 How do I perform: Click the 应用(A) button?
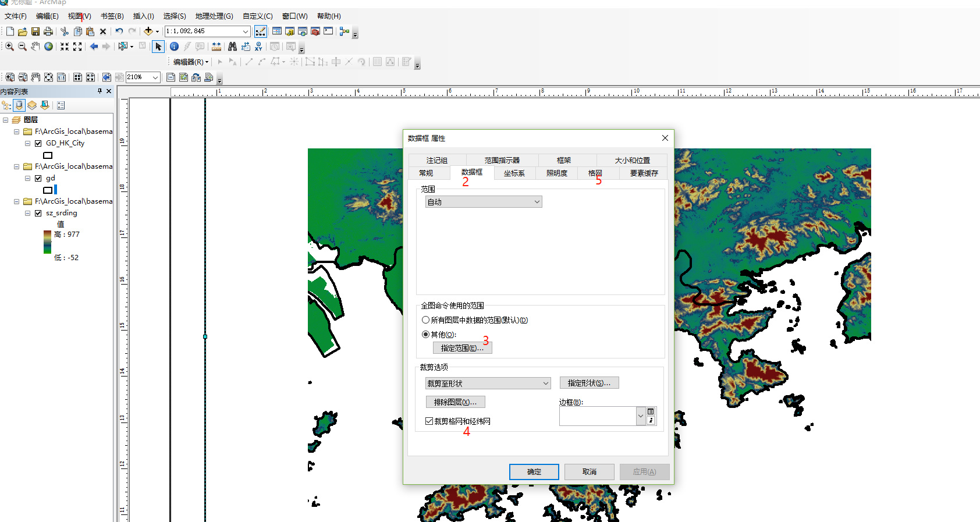(645, 472)
